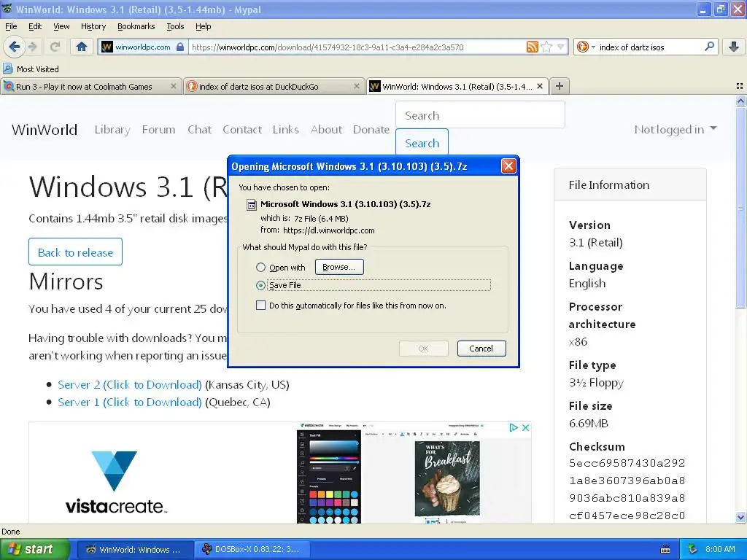The image size is (747, 560).
Task: Open the Donate nav link
Action: [x=371, y=130]
